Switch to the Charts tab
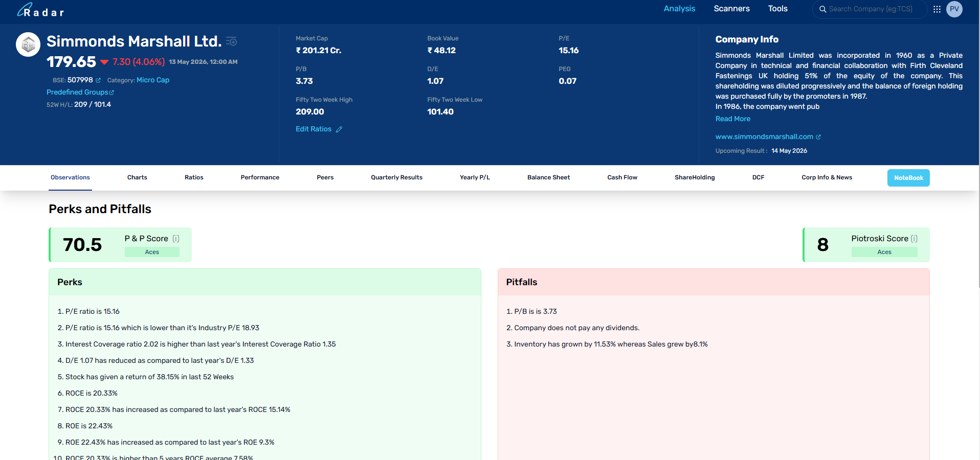This screenshot has height=460, width=980. (x=137, y=177)
